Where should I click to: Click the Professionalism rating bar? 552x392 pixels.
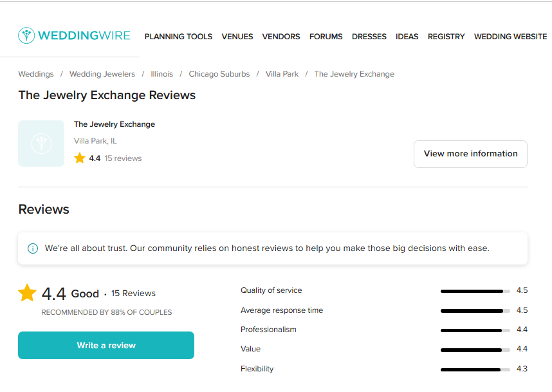pyautogui.click(x=475, y=330)
